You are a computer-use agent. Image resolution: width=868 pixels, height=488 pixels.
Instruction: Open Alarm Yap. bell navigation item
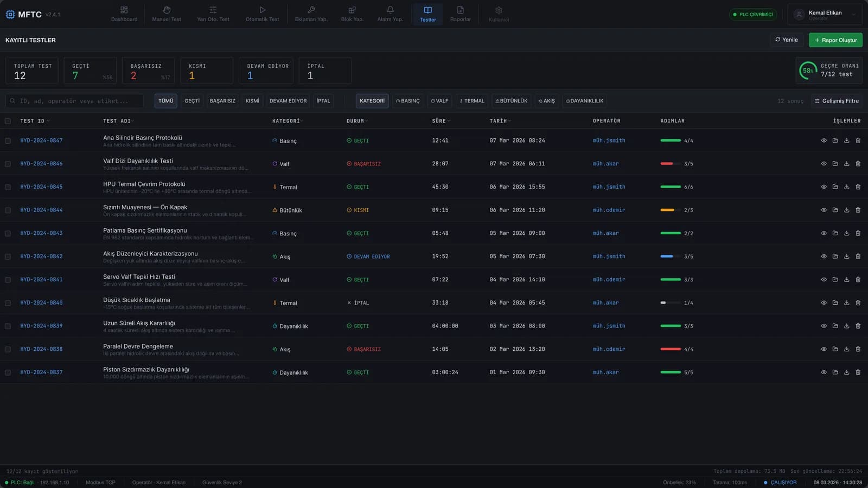[x=390, y=14]
